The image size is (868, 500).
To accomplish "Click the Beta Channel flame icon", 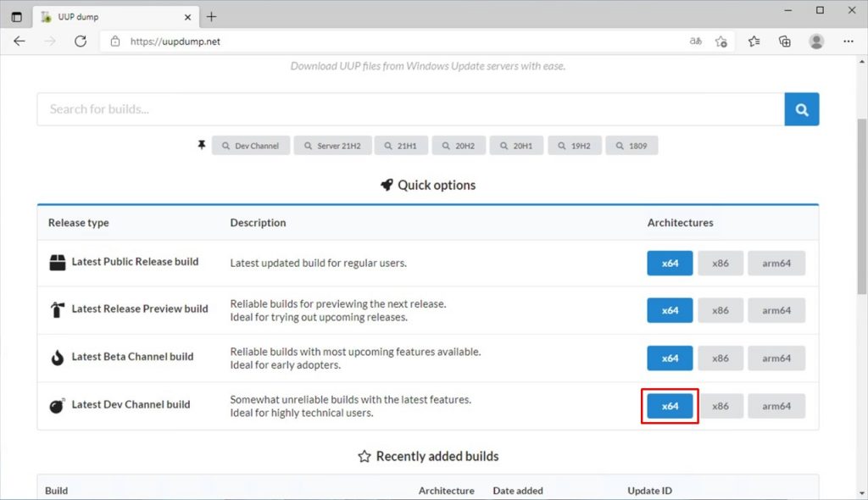I will pyautogui.click(x=57, y=358).
